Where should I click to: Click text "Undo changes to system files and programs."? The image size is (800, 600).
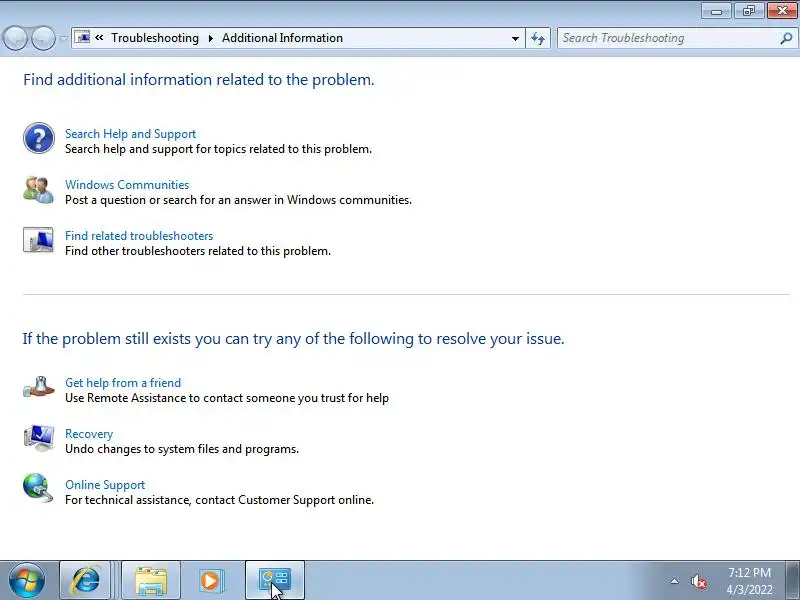(x=182, y=449)
